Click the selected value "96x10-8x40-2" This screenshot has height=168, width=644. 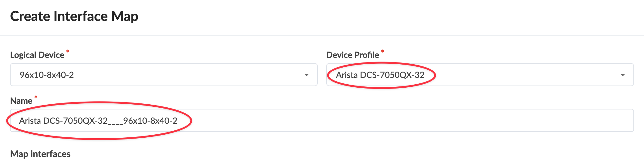[x=47, y=75]
